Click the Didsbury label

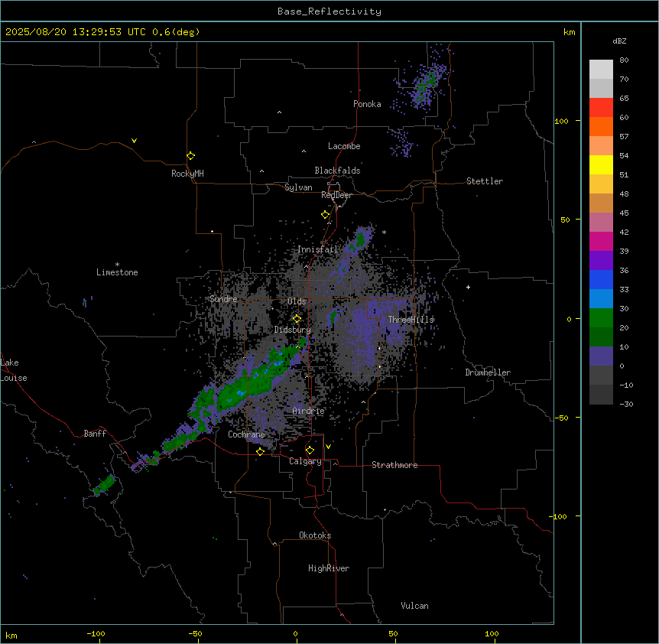[x=293, y=330]
